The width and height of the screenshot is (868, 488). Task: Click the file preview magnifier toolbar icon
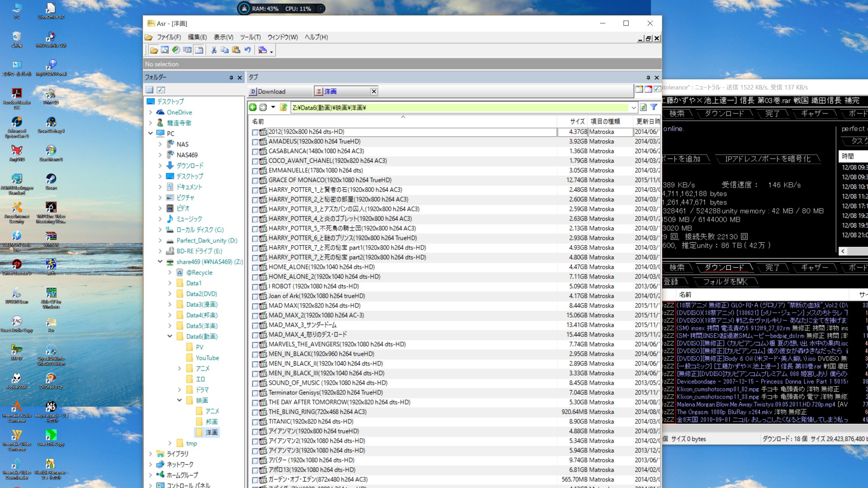pyautogui.click(x=165, y=50)
